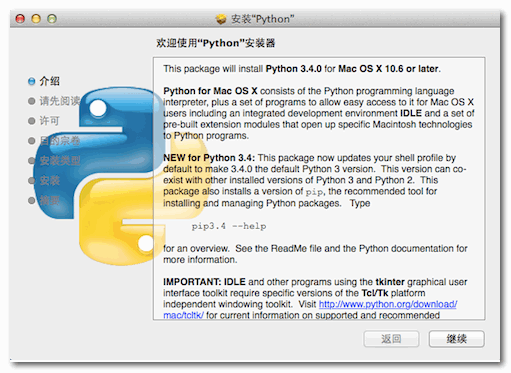
Task: Click the 继续 (Continue) button
Action: tap(456, 339)
